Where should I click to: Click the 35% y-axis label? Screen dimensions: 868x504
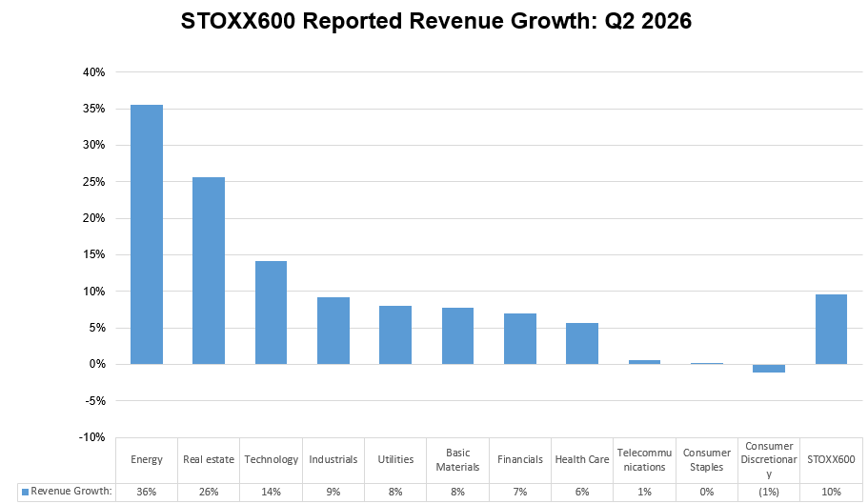tap(93, 109)
